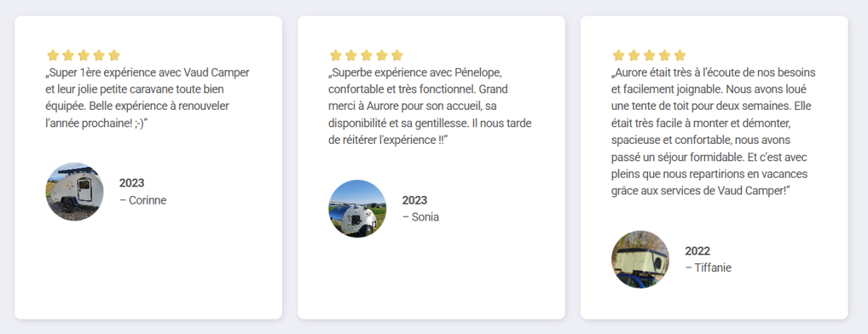Click the second star in Tiffanie's review
Image resolution: width=868 pixels, height=334 pixels.
[x=634, y=55]
